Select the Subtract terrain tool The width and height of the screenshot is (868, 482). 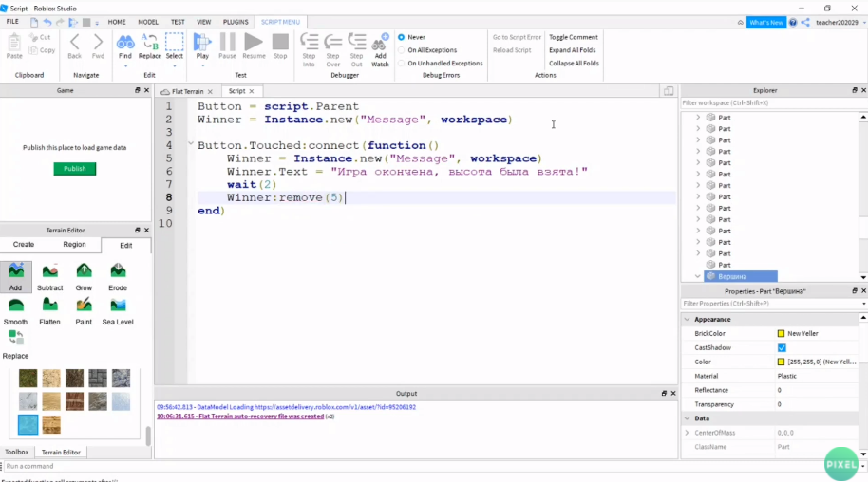coord(49,277)
